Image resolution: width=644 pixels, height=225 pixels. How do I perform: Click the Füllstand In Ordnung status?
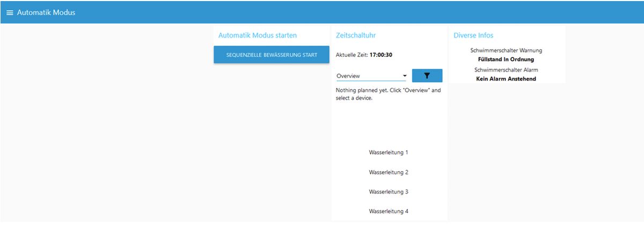pyautogui.click(x=506, y=60)
